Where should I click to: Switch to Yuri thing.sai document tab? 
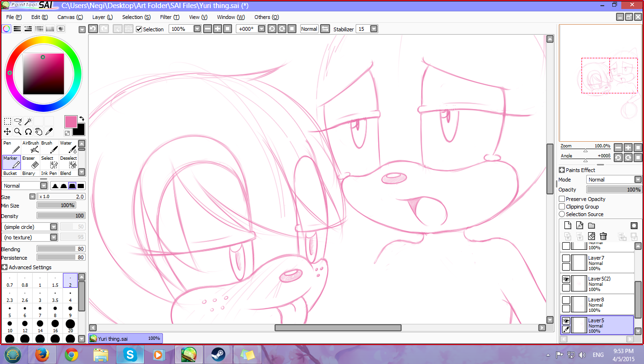pos(125,338)
